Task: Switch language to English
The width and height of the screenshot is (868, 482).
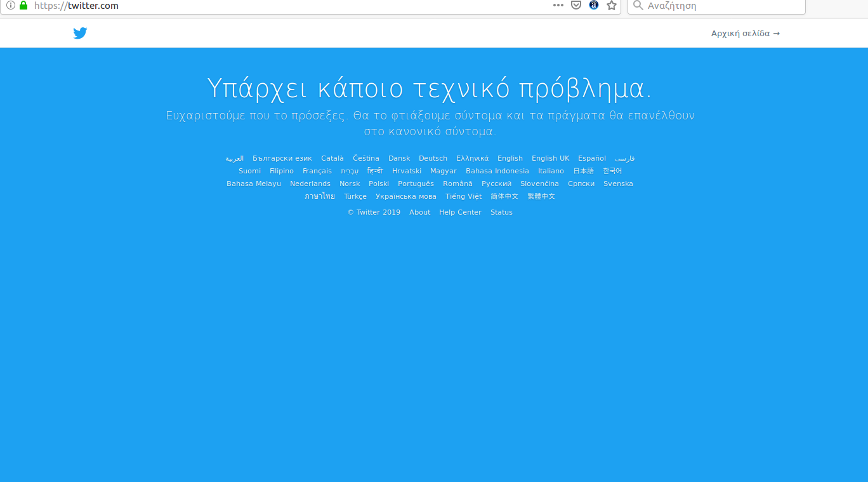Action: coord(510,159)
